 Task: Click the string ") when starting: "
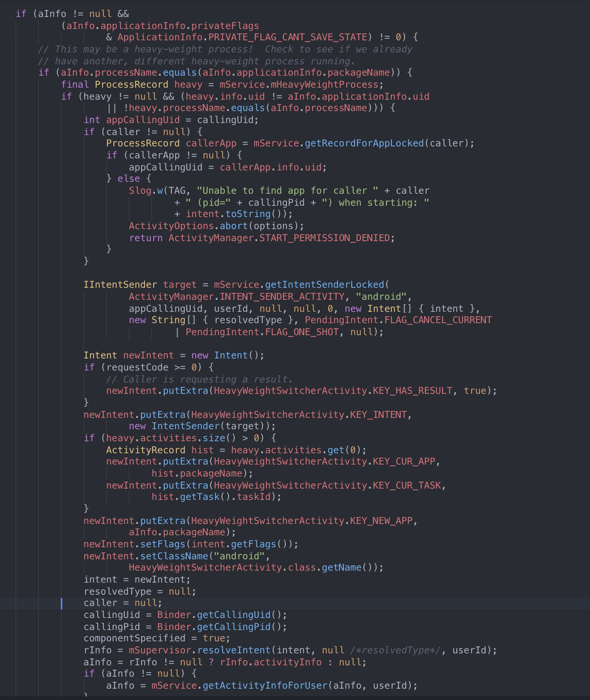[x=375, y=203]
